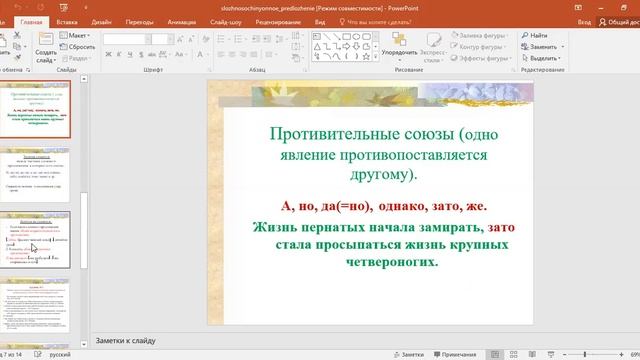Select the right arrow shape in gallery
640x360 pixels.
(x=347, y=47)
